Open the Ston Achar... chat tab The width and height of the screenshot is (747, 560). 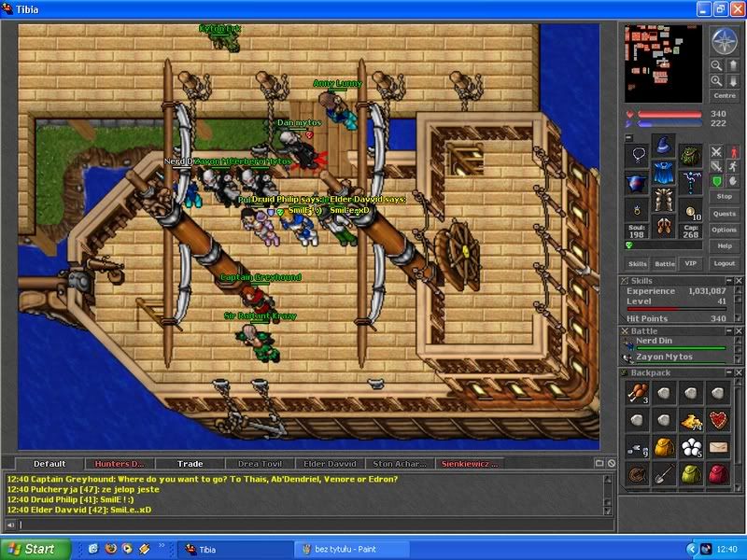[400, 463]
